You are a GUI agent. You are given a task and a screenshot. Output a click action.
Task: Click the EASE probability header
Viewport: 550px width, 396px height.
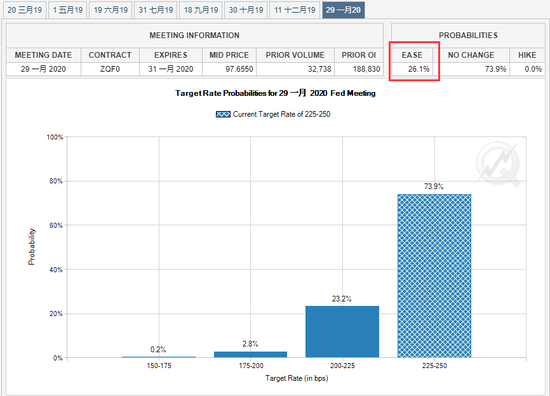pyautogui.click(x=412, y=55)
